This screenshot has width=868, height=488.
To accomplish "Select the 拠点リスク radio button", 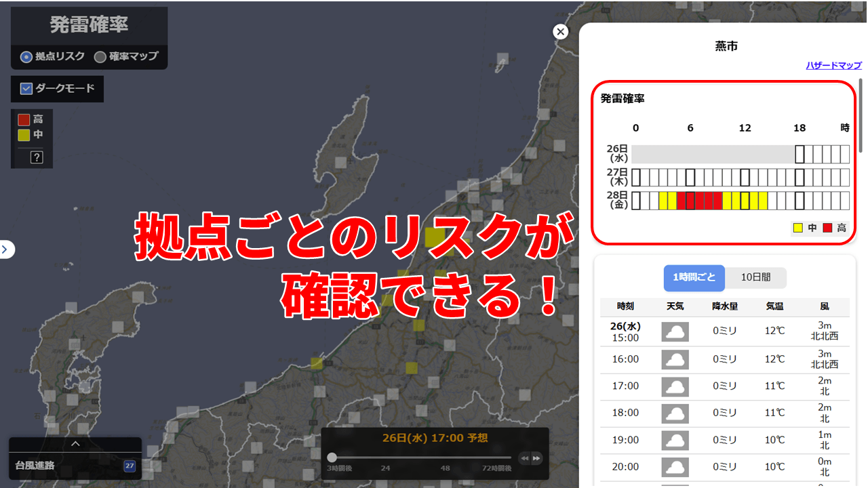I will pos(26,57).
